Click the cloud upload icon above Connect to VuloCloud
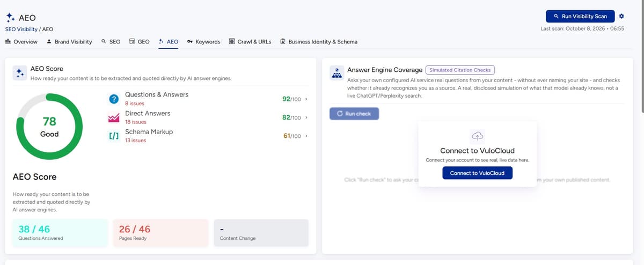The width and height of the screenshot is (644, 265). click(477, 135)
